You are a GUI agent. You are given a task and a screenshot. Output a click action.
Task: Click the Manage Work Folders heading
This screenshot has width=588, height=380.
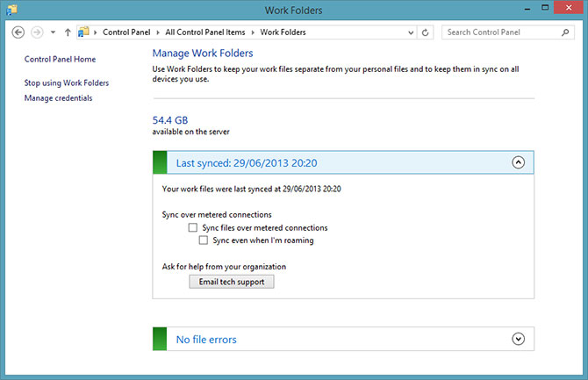coord(203,54)
